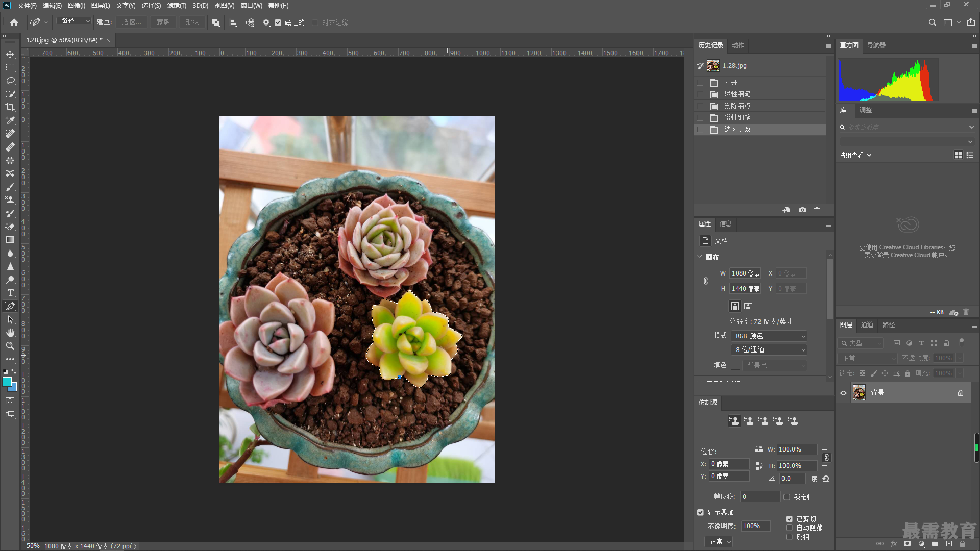The width and height of the screenshot is (980, 551).
Task: Open the Filter menu
Action: point(177,6)
